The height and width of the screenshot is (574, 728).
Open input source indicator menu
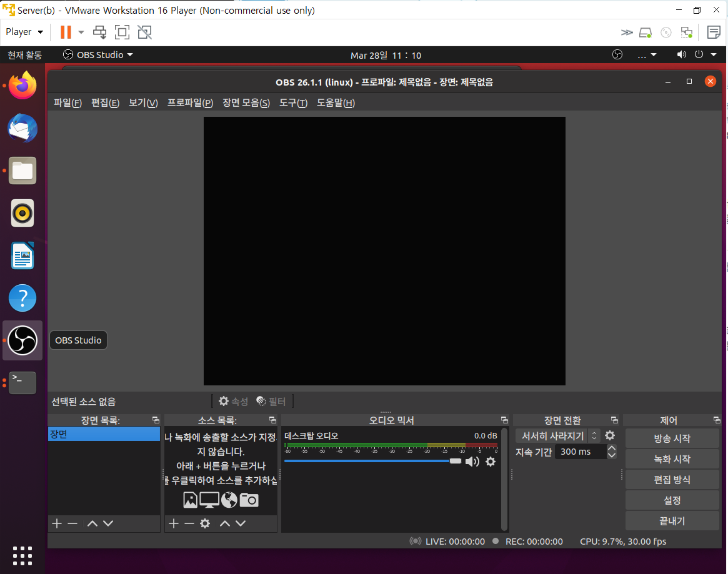coord(647,55)
